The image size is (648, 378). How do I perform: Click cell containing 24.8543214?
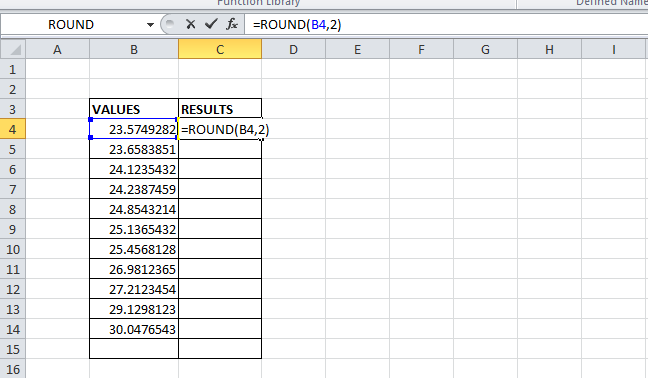(x=134, y=209)
